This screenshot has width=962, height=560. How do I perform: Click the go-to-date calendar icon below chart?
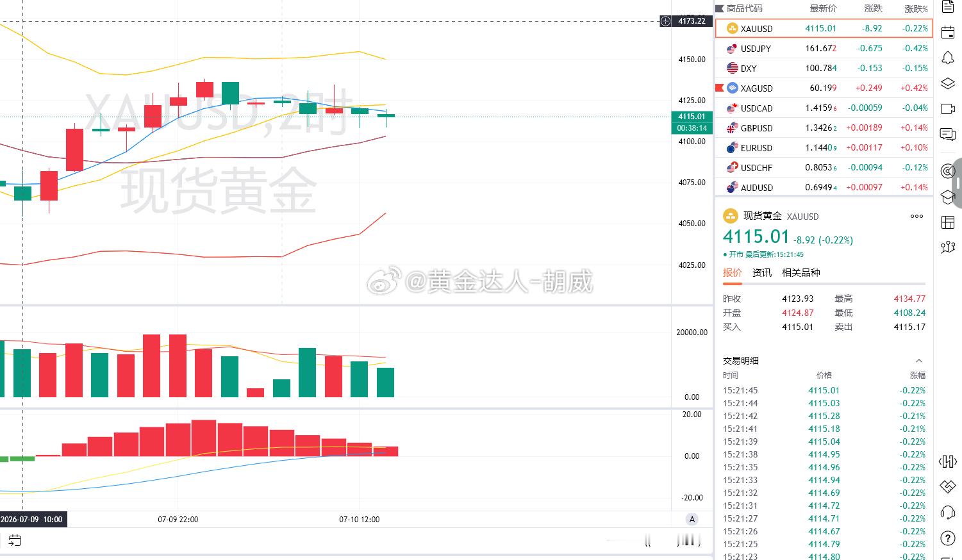coord(15,540)
